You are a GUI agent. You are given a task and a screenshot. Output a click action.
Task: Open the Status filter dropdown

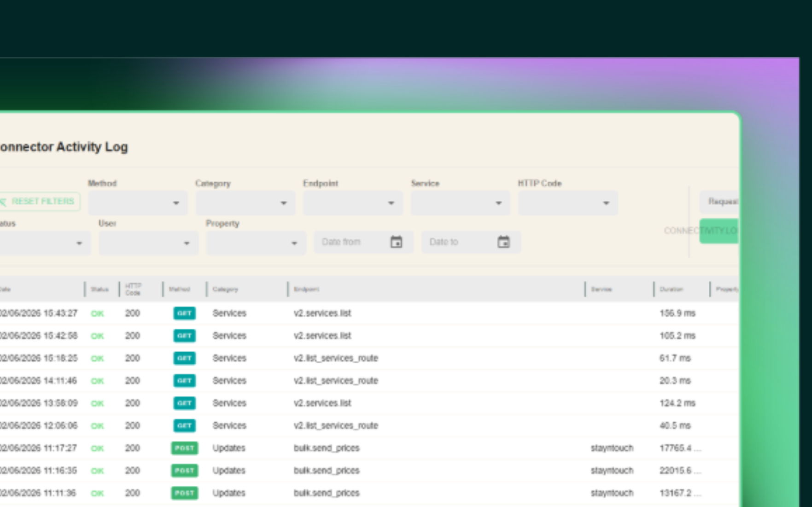tap(45, 243)
